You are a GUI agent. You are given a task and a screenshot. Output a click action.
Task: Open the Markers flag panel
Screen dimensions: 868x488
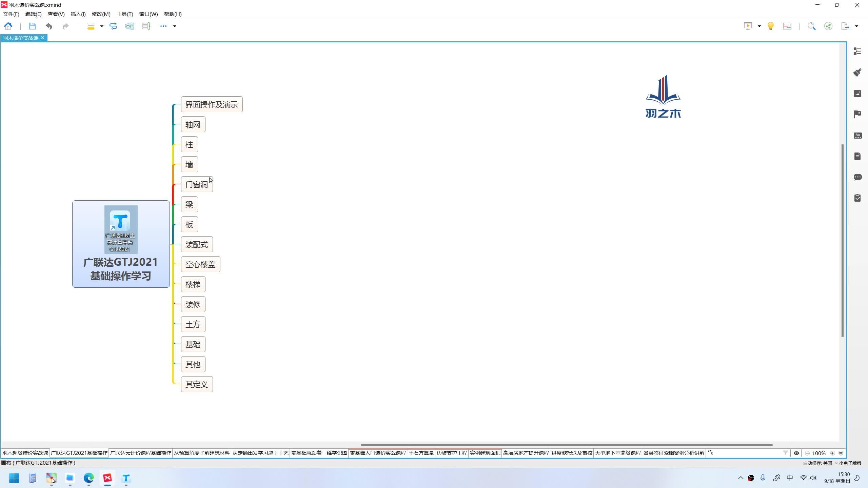tap(857, 114)
